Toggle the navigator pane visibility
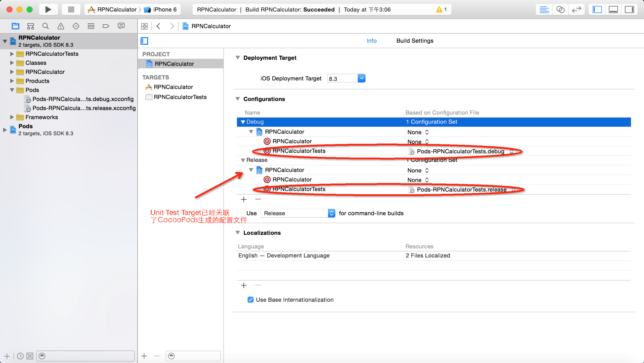The width and height of the screenshot is (644, 363). click(x=597, y=10)
